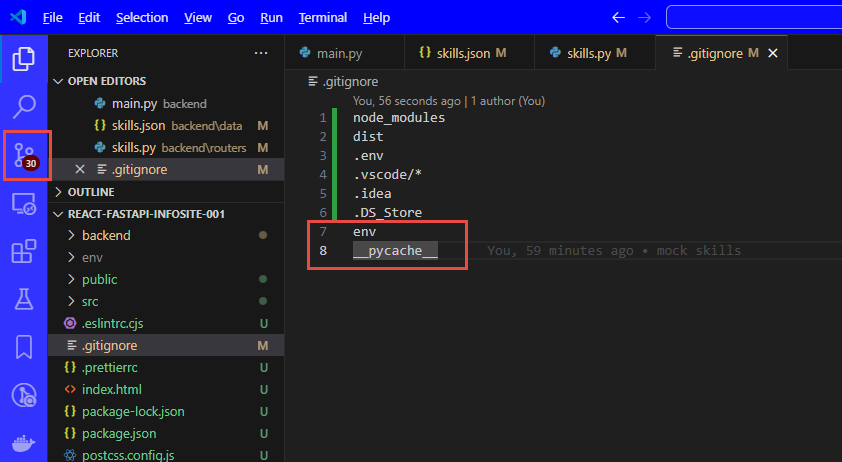Screen dimensions: 842x462
Task: Click the Explorer more actions ellipsis
Action: pyautogui.click(x=261, y=53)
